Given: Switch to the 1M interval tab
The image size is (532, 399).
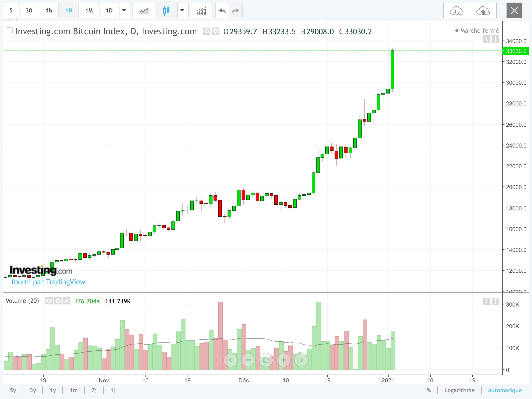Looking at the screenshot, I should tap(89, 11).
